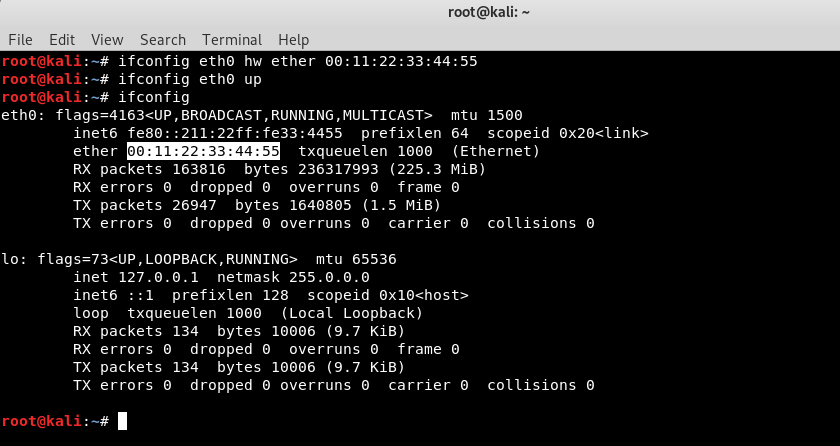This screenshot has height=446, width=840.
Task: Open the Help menu
Action: click(x=294, y=40)
